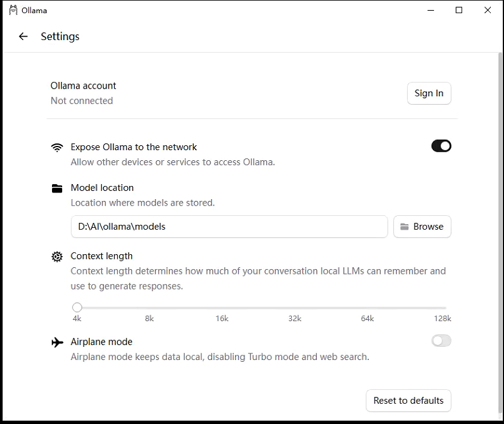
Task: Set context length slider to 16k
Action: [x=222, y=307]
